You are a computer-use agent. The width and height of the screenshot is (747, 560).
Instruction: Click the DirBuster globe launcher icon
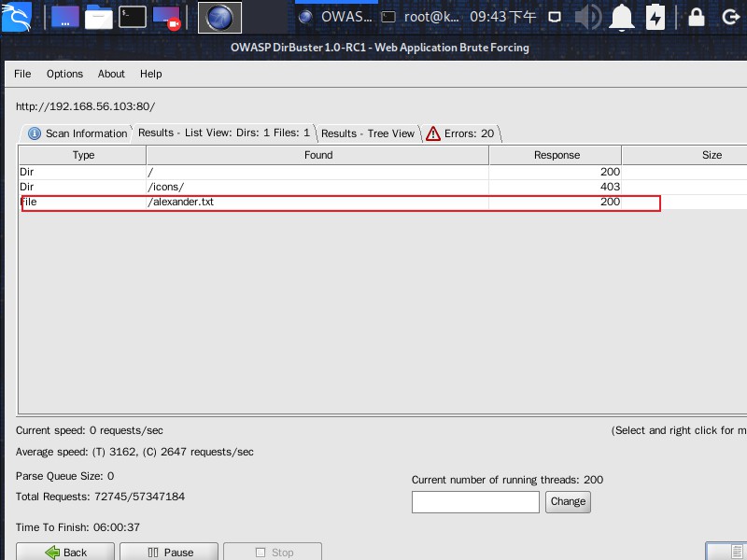[x=219, y=18]
